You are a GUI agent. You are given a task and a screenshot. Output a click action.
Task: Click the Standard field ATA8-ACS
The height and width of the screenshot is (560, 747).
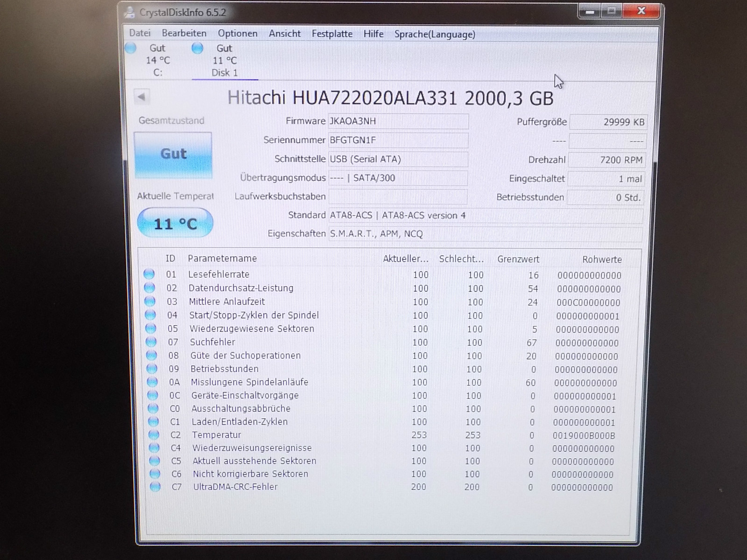coord(485,215)
